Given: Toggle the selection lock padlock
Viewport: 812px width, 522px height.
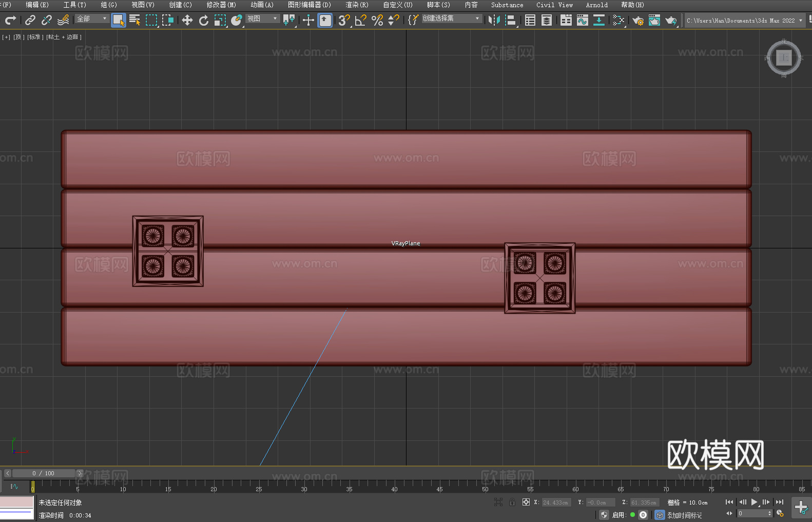Looking at the screenshot, I should pos(512,502).
